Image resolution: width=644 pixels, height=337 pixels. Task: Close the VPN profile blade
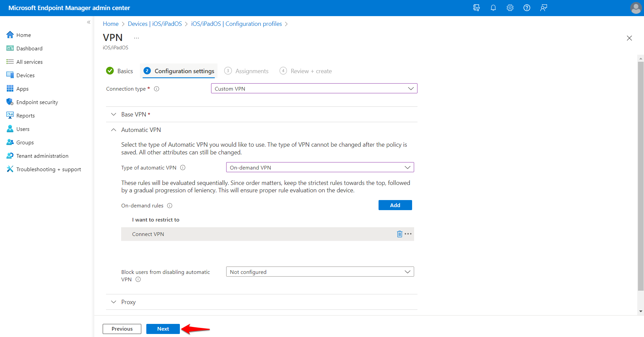pyautogui.click(x=629, y=38)
